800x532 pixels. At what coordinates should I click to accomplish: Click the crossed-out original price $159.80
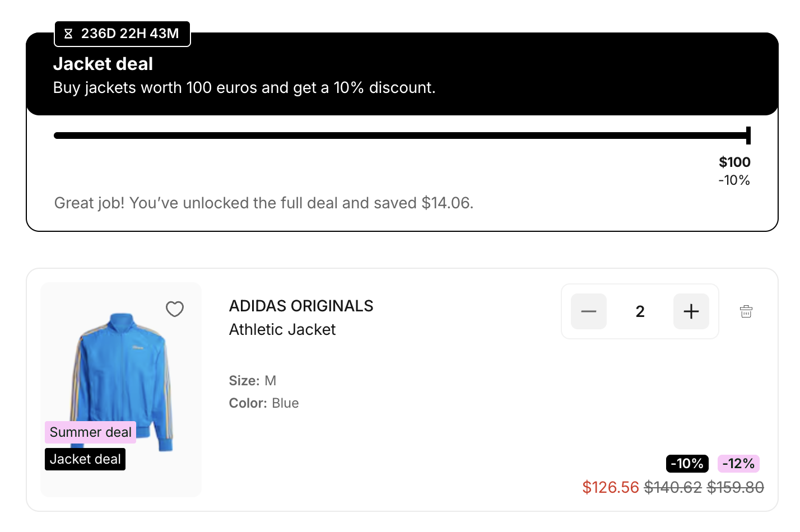(735, 487)
